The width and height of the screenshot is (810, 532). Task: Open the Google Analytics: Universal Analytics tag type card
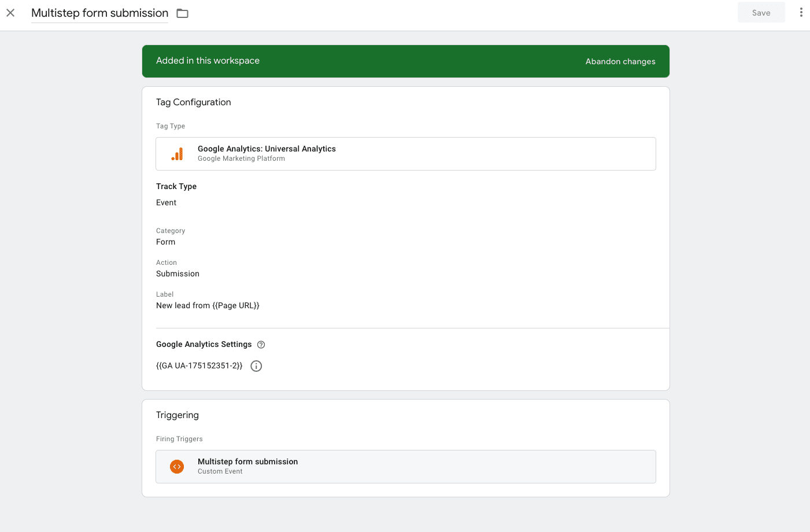tap(405, 153)
